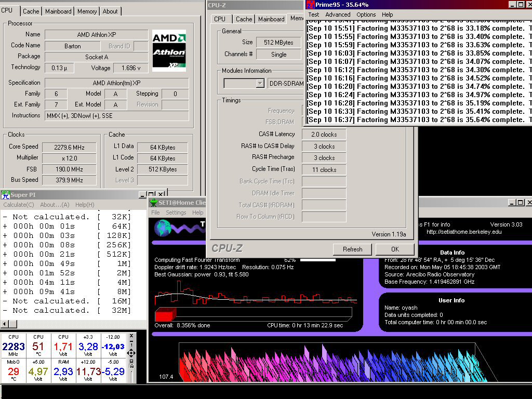Open the Advanced menu in Prime95
Screen dimensions: 532x399
(x=338, y=15)
